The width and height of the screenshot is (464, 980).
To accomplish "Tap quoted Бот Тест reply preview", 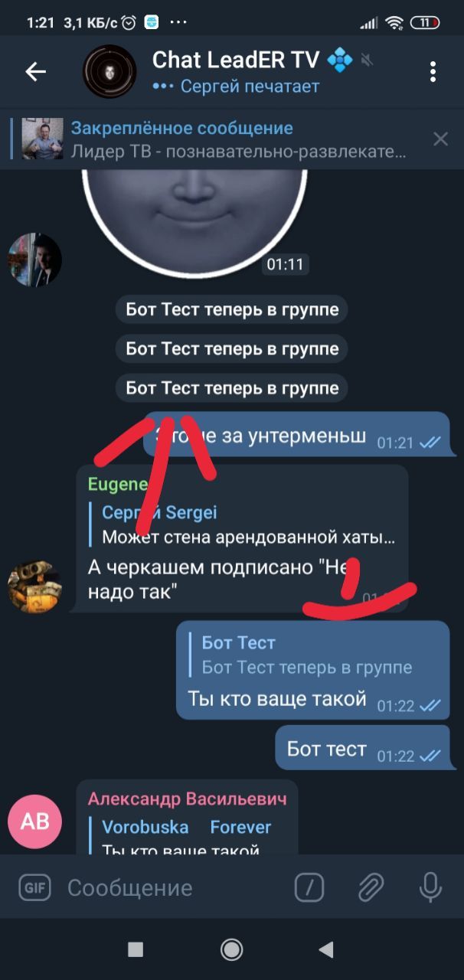I will click(x=314, y=655).
